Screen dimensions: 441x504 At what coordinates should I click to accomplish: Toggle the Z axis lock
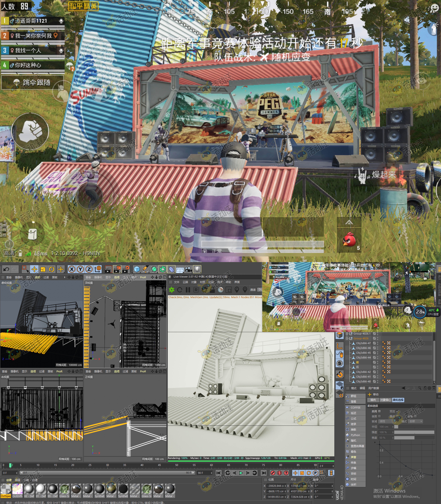pos(89,269)
